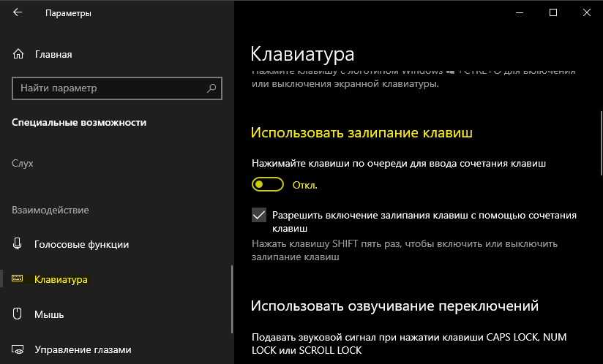This screenshot has height=364, width=603.
Task: Open the Управление глазами settings
Action: [83, 349]
